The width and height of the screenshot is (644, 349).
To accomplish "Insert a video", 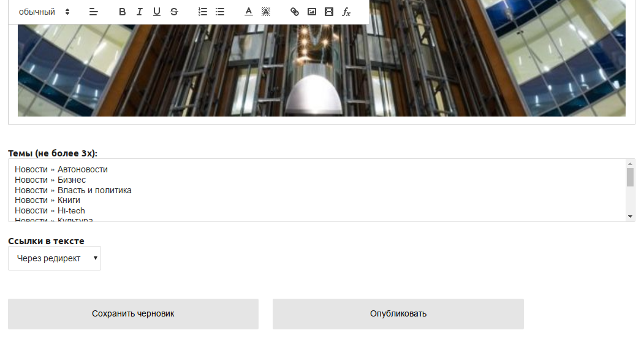I will click(x=329, y=12).
